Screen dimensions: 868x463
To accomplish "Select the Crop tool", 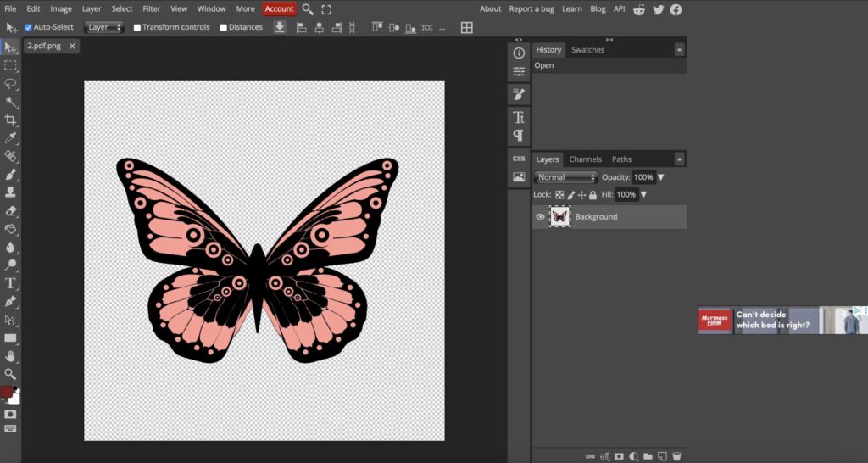I will point(11,120).
